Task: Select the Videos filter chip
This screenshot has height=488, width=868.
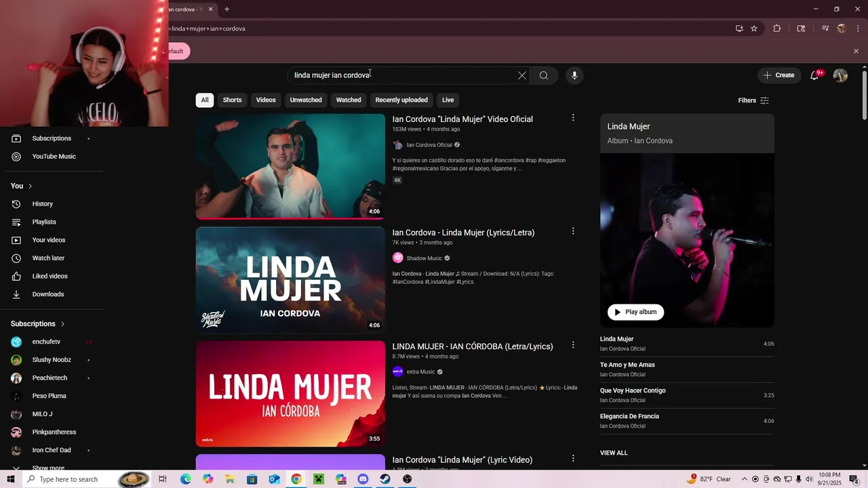Action: [x=266, y=100]
